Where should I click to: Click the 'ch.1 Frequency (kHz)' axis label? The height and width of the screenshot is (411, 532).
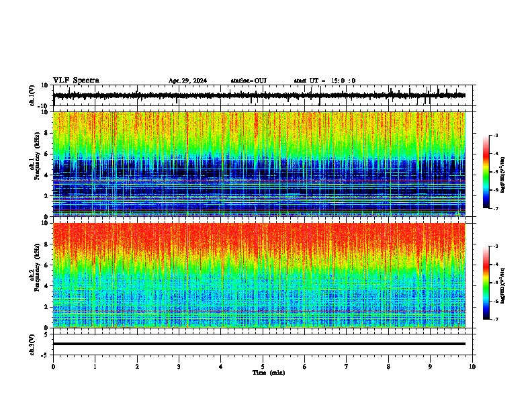(34, 156)
